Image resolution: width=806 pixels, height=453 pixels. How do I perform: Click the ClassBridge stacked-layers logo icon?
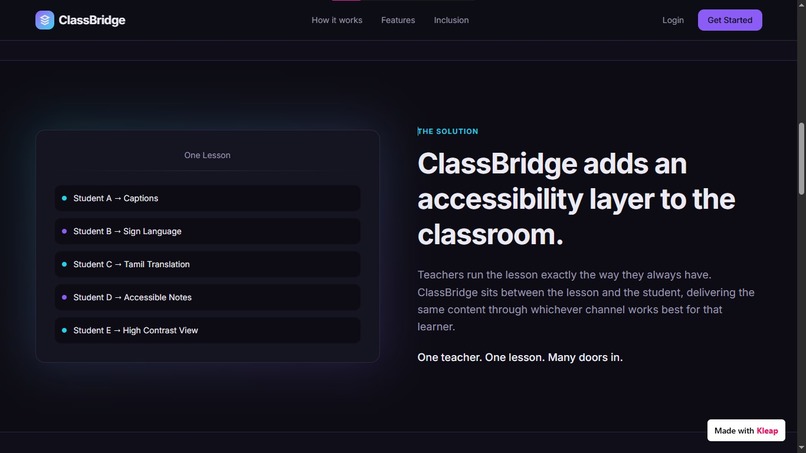(45, 20)
